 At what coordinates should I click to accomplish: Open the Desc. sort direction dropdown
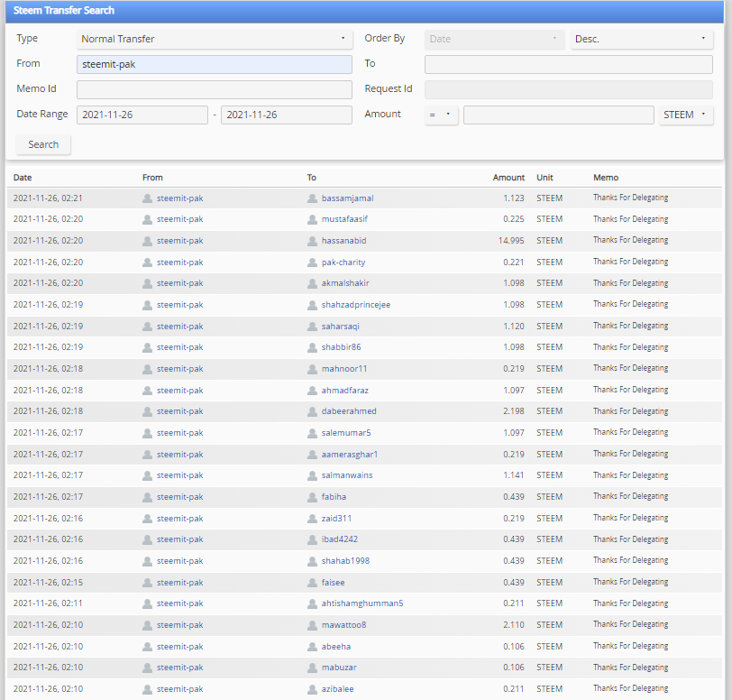click(x=642, y=39)
